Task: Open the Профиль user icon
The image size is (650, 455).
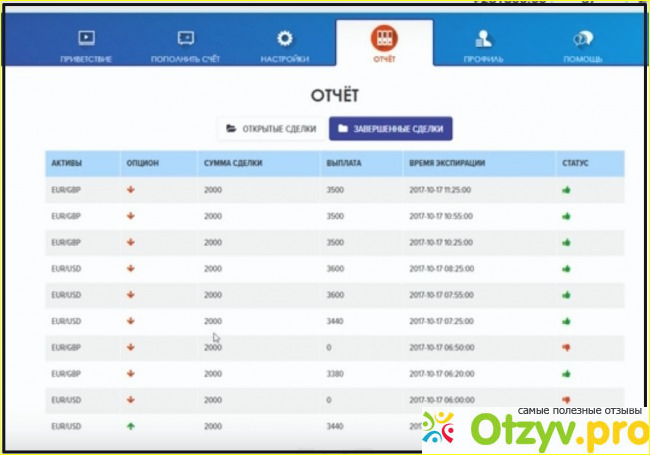Action: pos(483,40)
